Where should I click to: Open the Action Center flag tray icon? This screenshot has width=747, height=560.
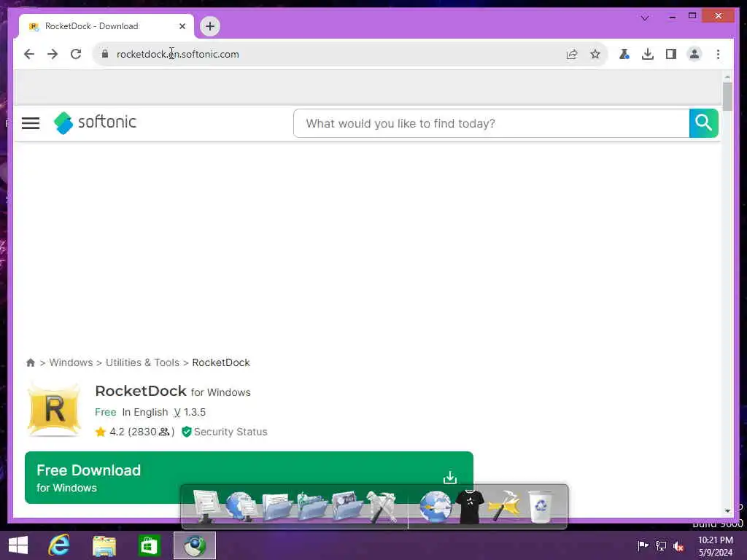click(643, 545)
